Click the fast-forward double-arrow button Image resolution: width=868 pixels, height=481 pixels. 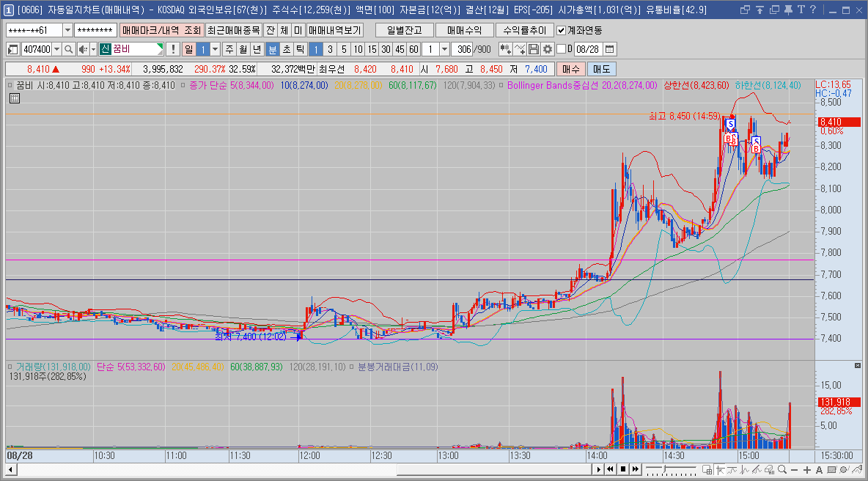(x=636, y=469)
